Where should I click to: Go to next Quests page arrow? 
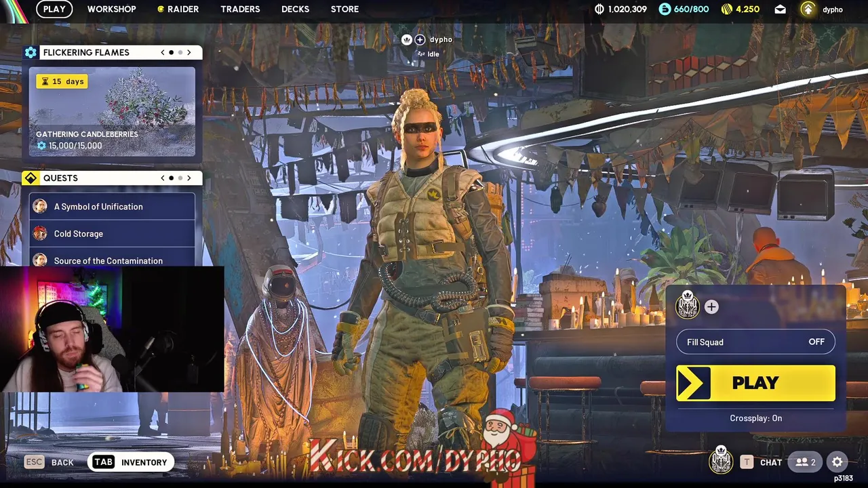tap(189, 178)
